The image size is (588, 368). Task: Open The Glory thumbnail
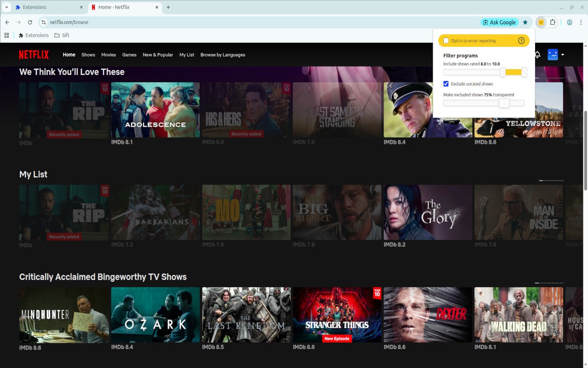coord(428,213)
